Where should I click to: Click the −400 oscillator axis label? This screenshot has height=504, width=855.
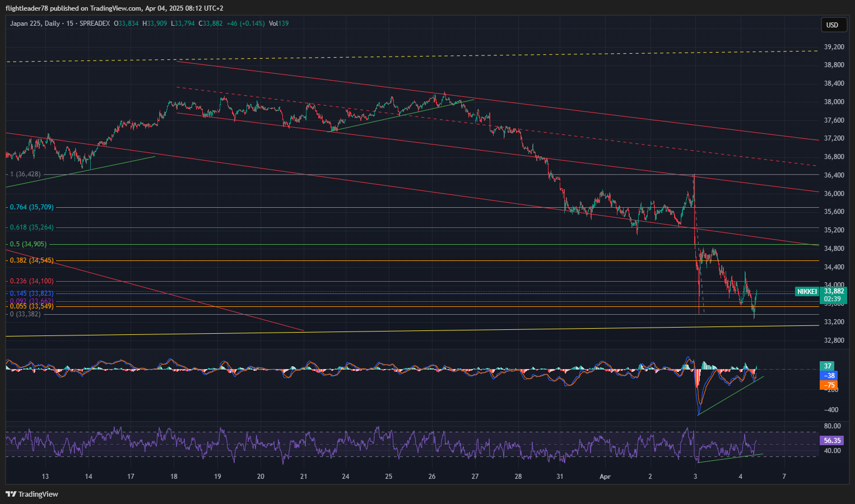(831, 410)
